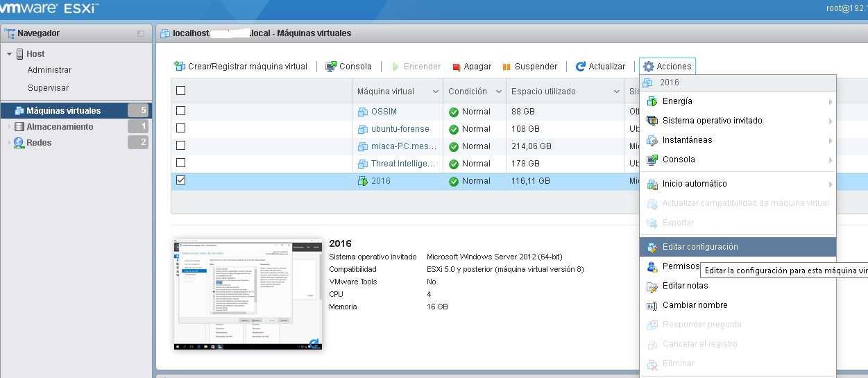This screenshot has width=868, height=378.
Task: Click the Almacenamiento storage icon in the navigator
Action: click(19, 127)
